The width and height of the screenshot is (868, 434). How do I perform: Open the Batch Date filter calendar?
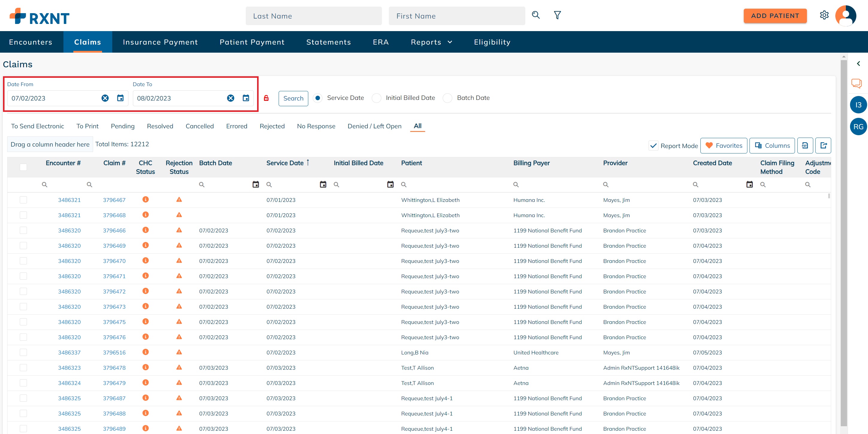[256, 185]
